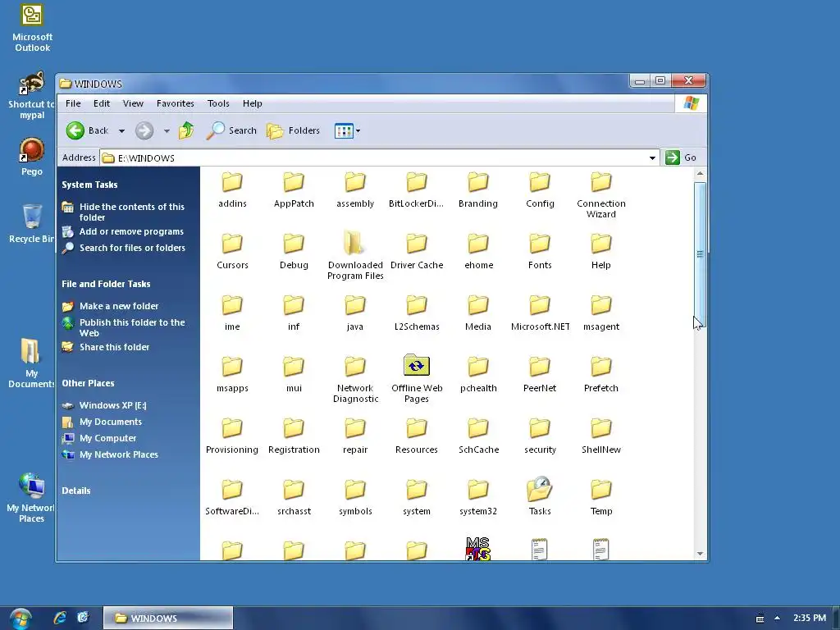Go up one folder level
The width and height of the screenshot is (840, 630).
point(186,130)
